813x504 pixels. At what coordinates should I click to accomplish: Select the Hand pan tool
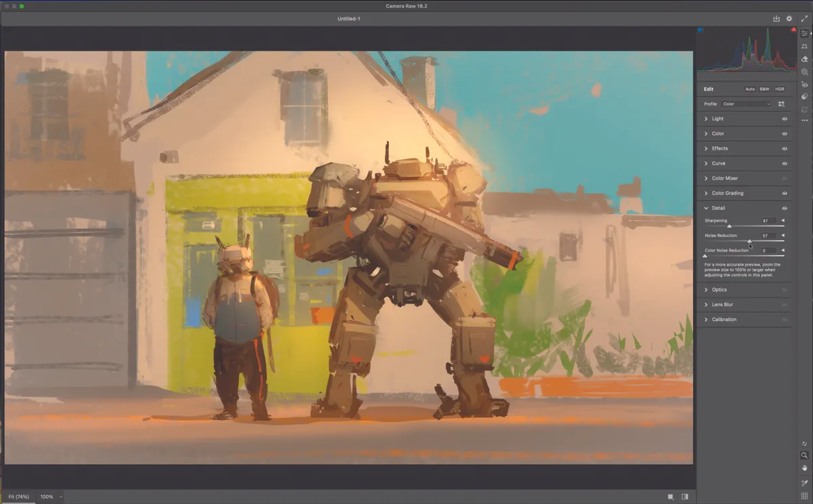(804, 468)
